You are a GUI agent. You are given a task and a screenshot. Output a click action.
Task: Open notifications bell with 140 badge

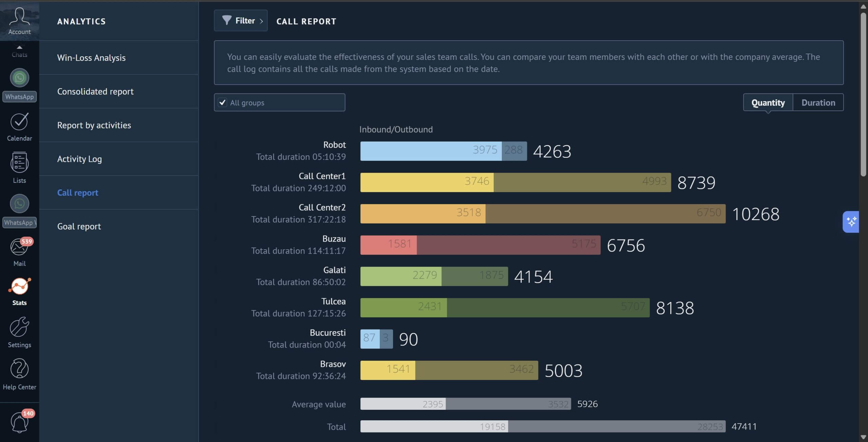pyautogui.click(x=19, y=422)
